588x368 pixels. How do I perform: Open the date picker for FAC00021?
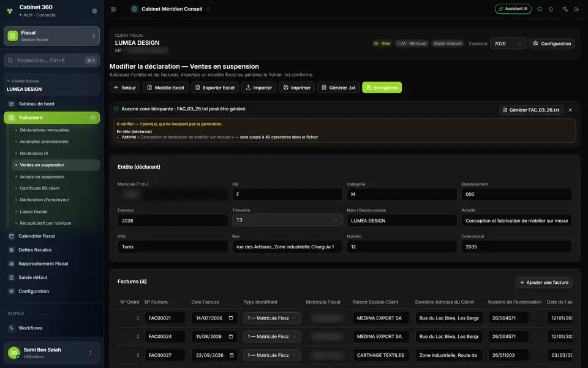pos(231,318)
